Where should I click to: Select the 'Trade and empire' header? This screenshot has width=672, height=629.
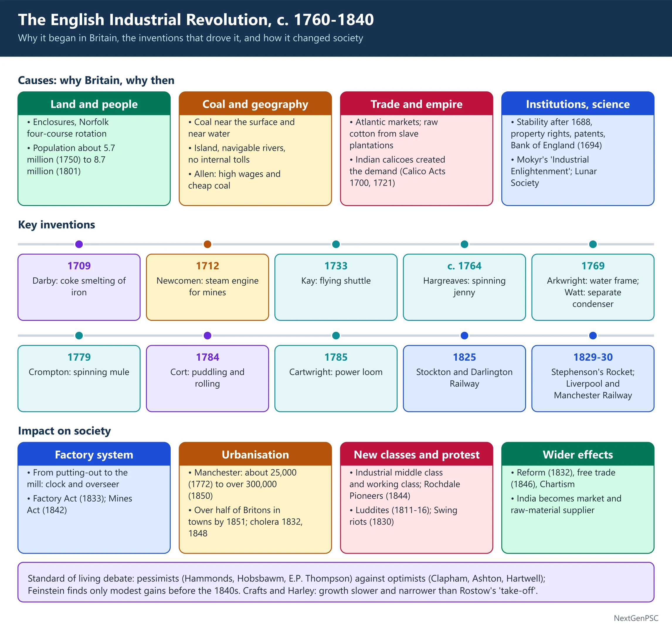(x=416, y=104)
